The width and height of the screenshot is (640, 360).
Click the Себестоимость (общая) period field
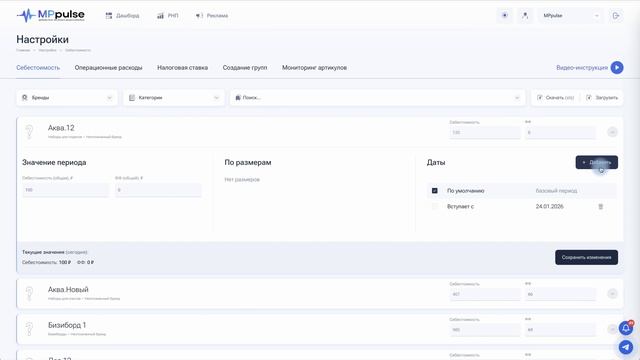click(66, 190)
